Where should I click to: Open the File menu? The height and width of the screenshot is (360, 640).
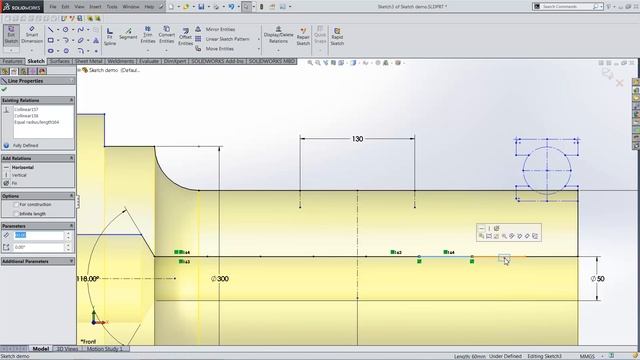[53, 7]
